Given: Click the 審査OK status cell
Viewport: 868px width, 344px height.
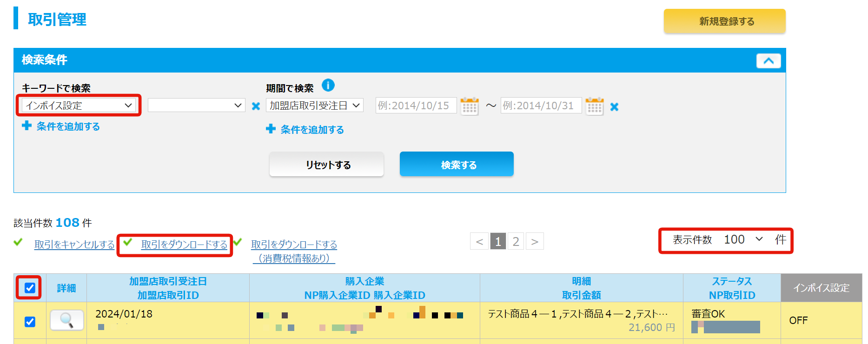Looking at the screenshot, I should click(x=708, y=314).
